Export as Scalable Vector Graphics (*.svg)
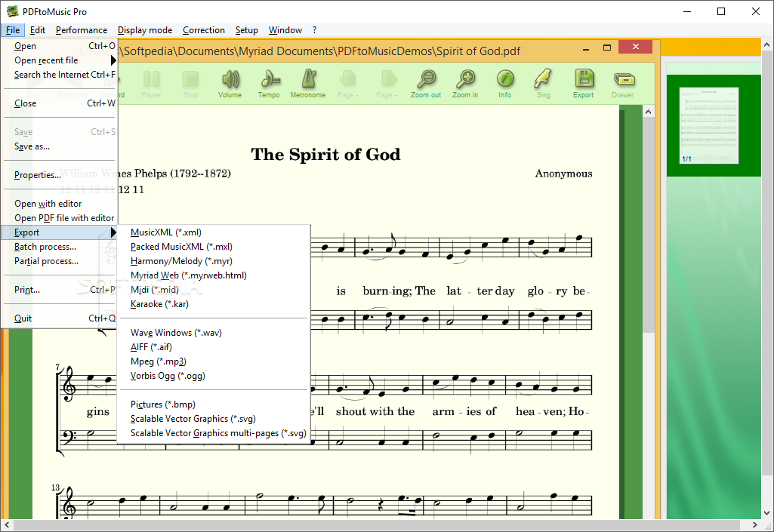The image size is (774, 532). click(x=214, y=418)
